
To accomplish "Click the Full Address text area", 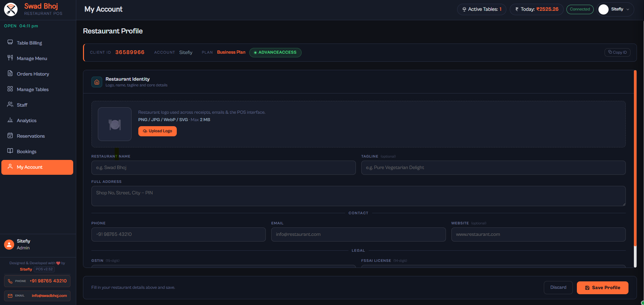I will 358,196.
